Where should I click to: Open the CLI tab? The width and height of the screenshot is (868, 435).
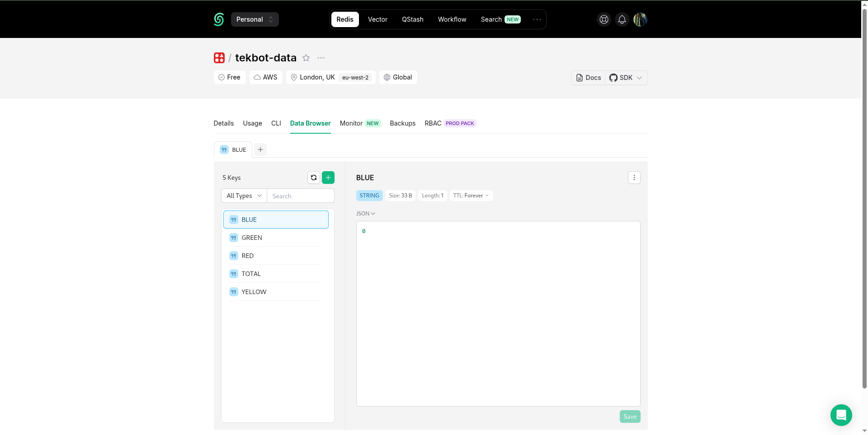click(276, 123)
